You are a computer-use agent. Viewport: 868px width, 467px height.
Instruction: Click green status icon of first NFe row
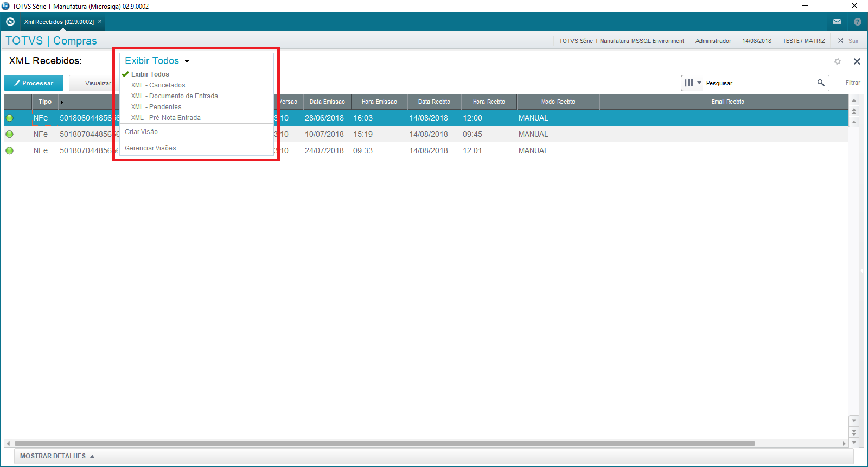click(x=10, y=118)
